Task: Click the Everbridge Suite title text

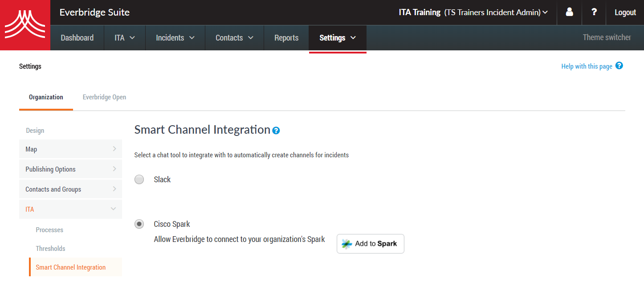Action: click(x=94, y=12)
